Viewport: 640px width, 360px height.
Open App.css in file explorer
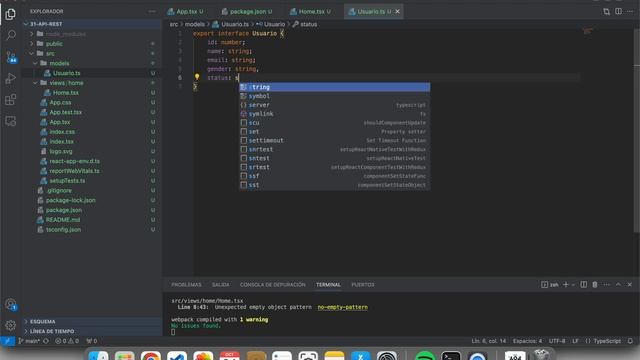60,102
